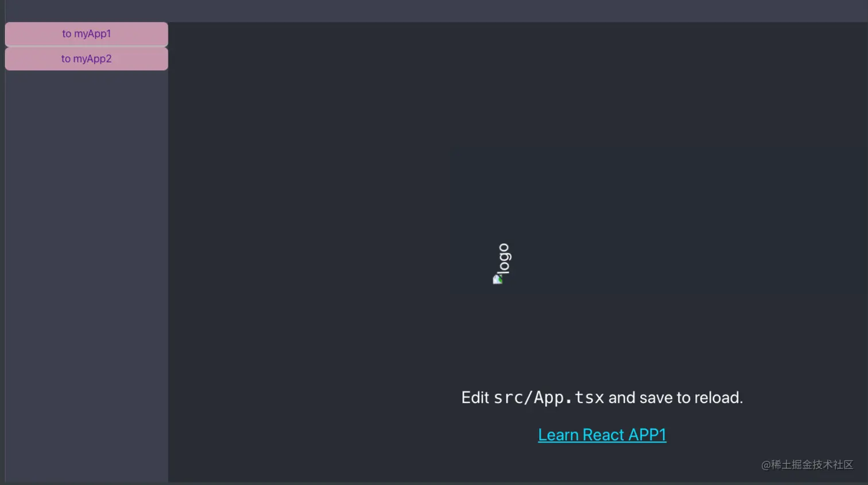This screenshot has height=485, width=868.
Task: Click the word "reload." in the paragraph
Action: point(719,398)
